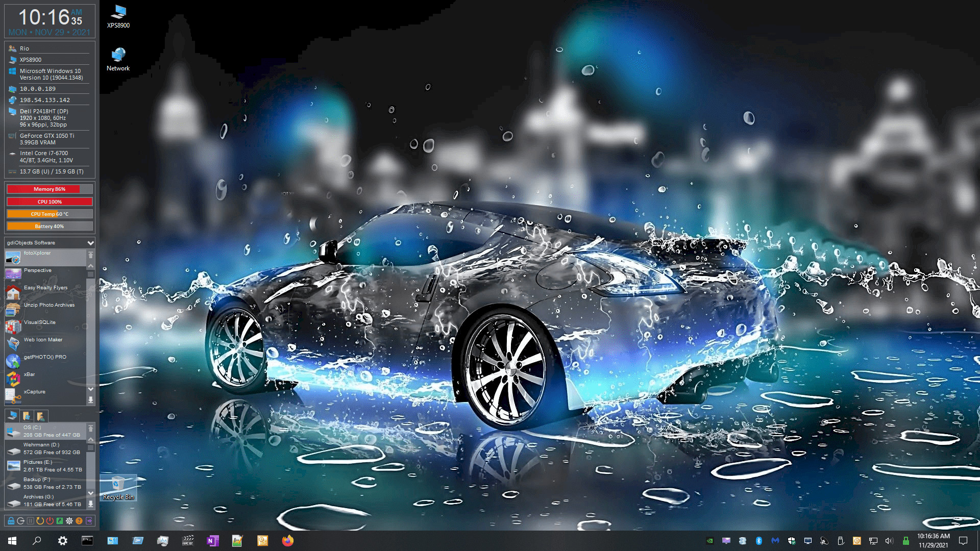Open Easy Realty Flyers shortcut

pyautogui.click(x=45, y=288)
